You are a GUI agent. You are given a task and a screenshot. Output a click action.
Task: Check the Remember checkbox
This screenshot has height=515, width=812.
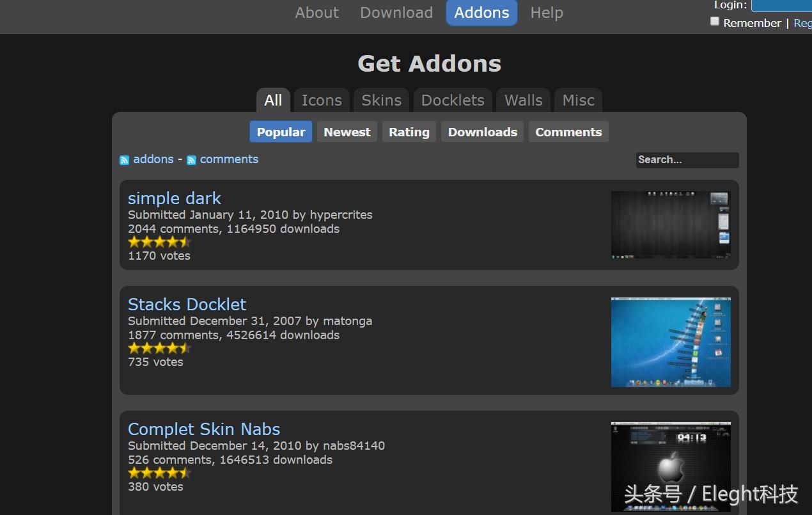[x=715, y=22]
